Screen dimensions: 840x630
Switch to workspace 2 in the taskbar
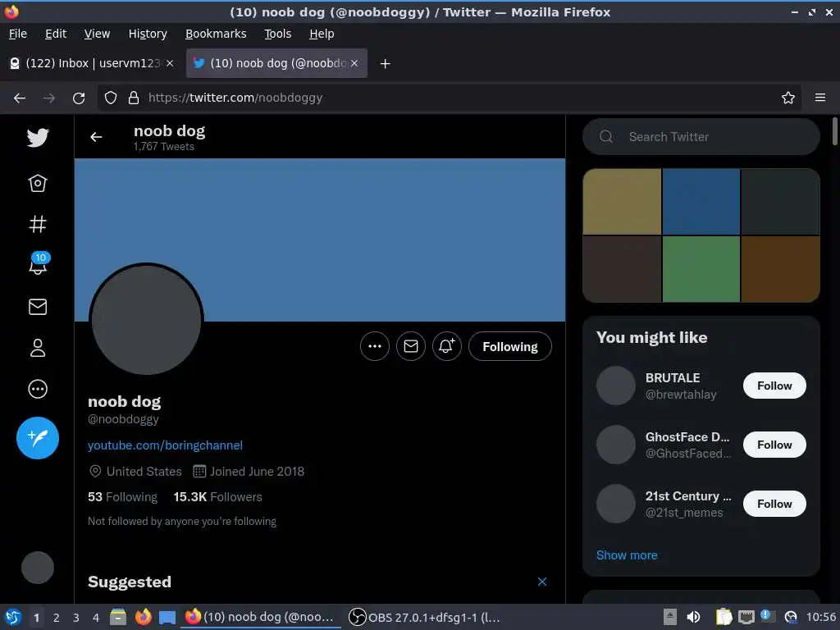pyautogui.click(x=56, y=618)
